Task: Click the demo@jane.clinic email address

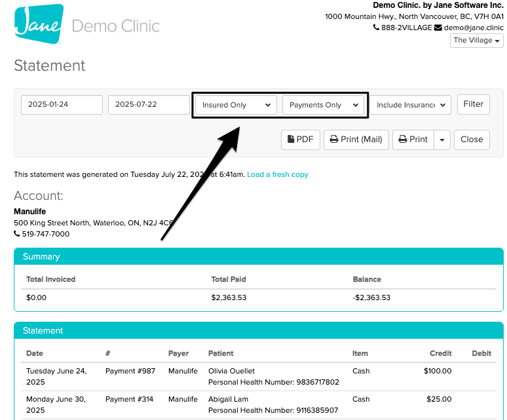Action: pyautogui.click(x=474, y=28)
